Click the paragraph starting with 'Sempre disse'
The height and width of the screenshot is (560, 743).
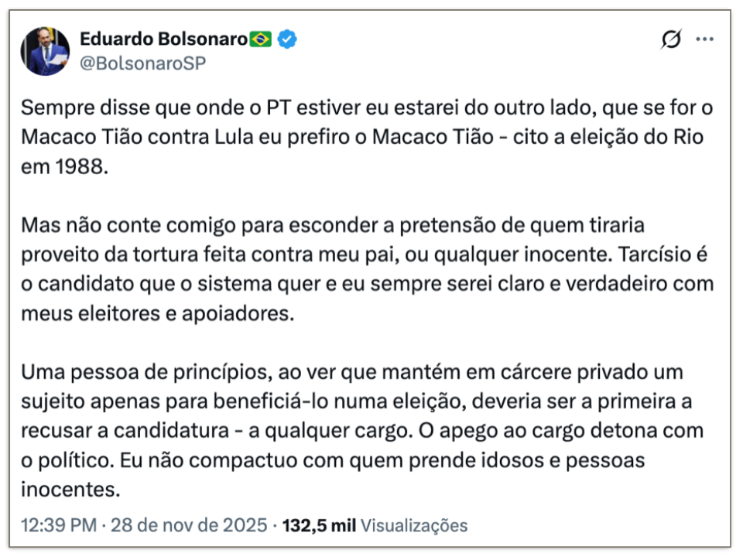click(x=364, y=137)
